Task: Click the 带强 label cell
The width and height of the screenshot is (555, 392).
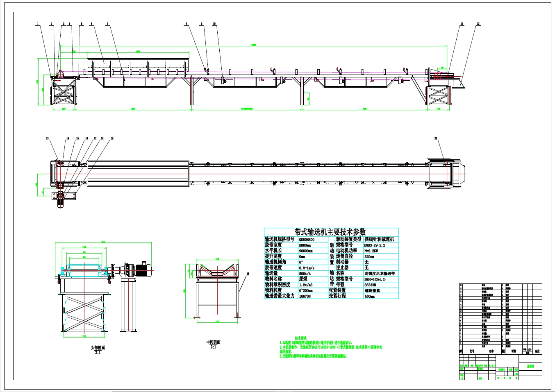Action: (340, 284)
